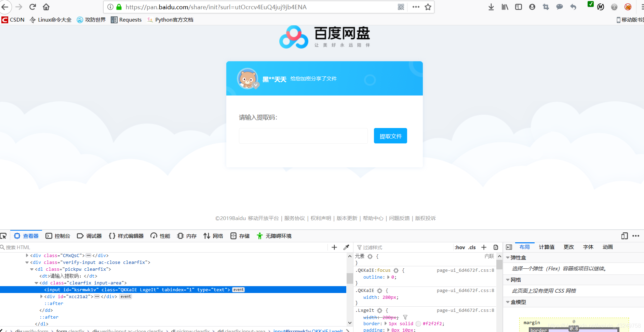The height and width of the screenshot is (332, 644).
Task: Bookmark this page with star icon
Action: pyautogui.click(x=428, y=7)
